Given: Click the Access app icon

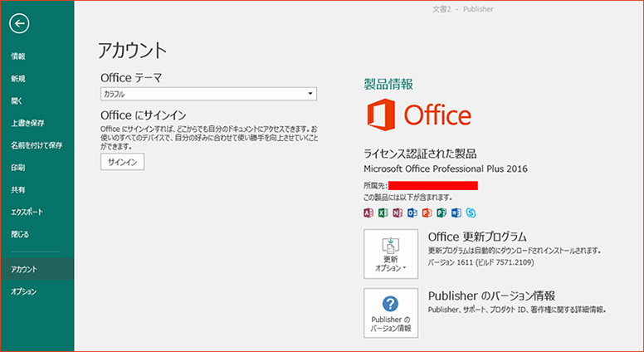Looking at the screenshot, I should click(368, 213).
